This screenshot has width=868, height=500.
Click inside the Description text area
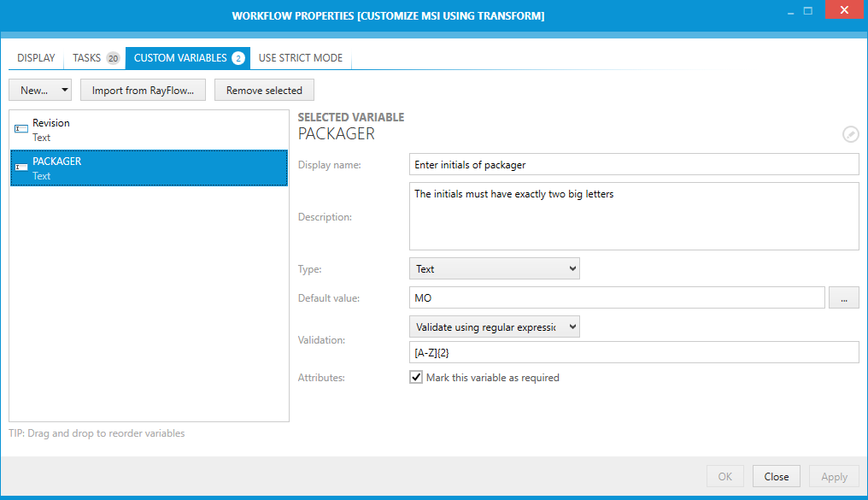click(x=634, y=216)
